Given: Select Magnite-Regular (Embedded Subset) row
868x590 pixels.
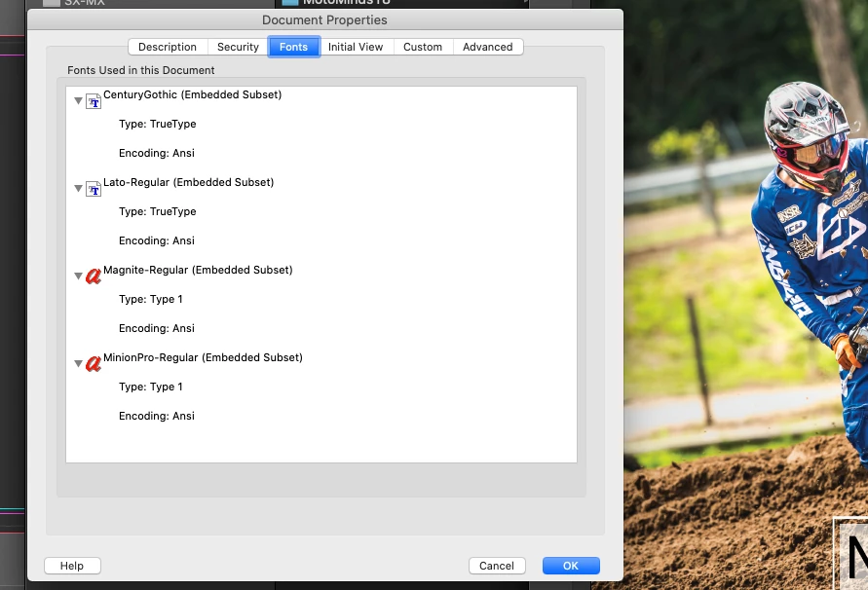Looking at the screenshot, I should point(198,270).
